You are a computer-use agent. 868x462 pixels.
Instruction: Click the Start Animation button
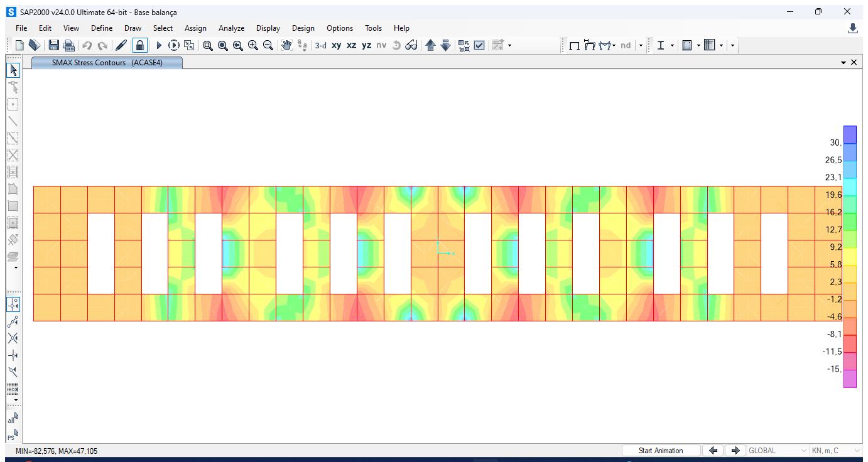[x=660, y=451]
